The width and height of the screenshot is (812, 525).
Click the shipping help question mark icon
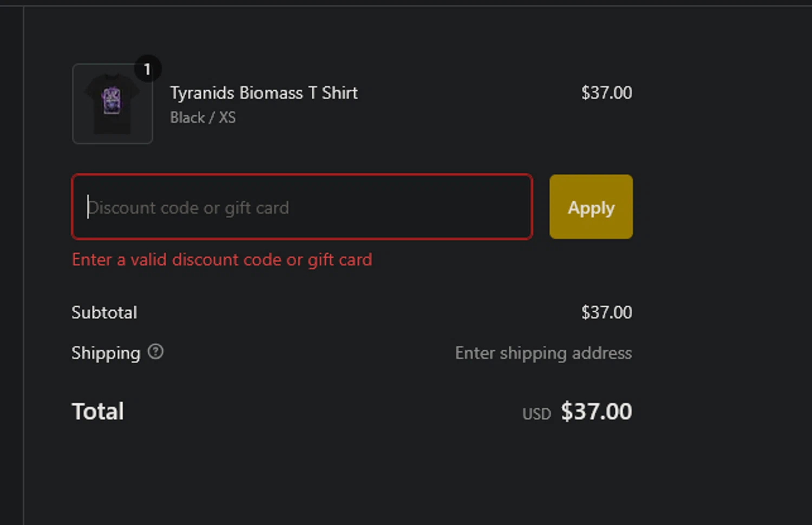(155, 352)
